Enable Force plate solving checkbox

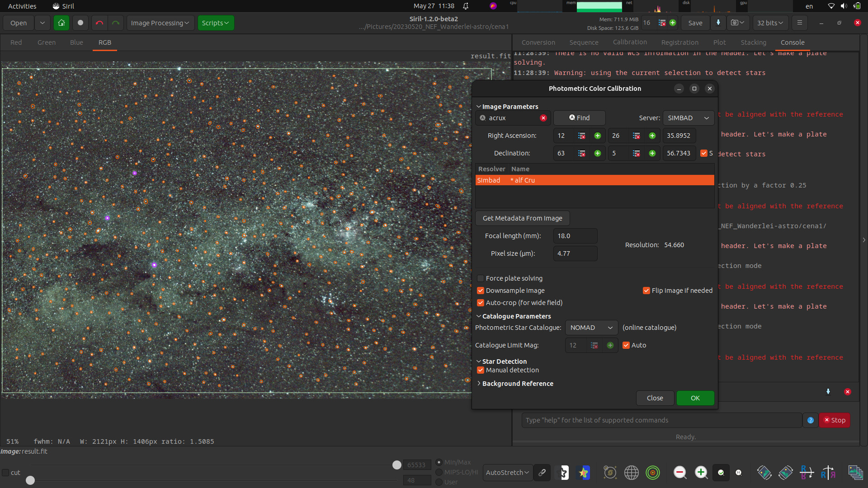pos(481,278)
